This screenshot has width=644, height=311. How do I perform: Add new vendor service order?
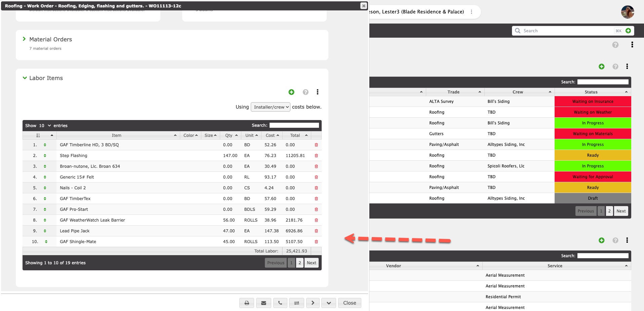pyautogui.click(x=602, y=240)
